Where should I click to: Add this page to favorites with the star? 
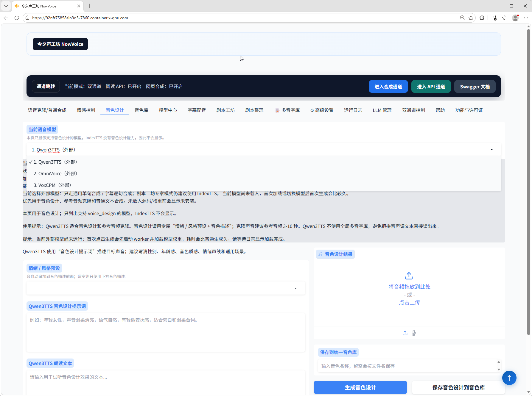click(471, 18)
